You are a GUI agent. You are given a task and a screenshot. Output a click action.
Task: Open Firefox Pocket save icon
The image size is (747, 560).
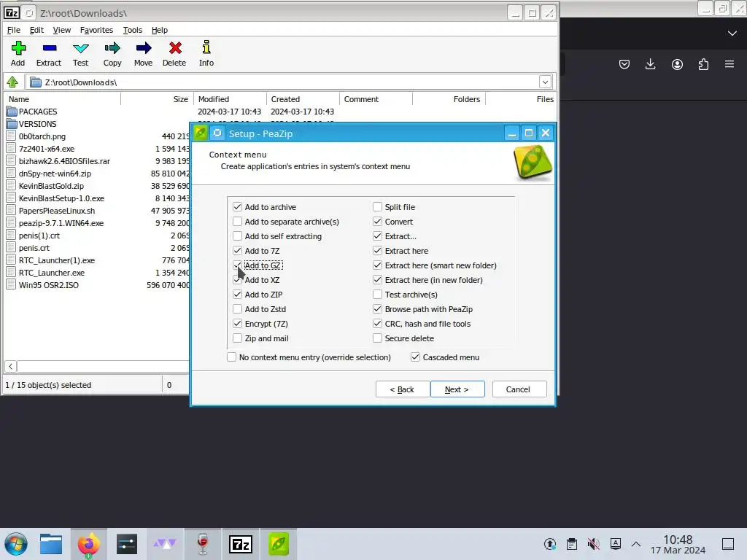coord(624,64)
